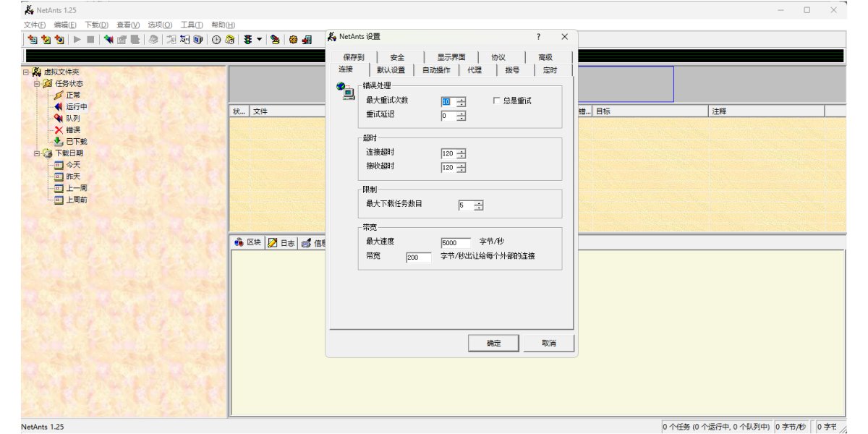Enable the 总是重试 checkbox
868x434 pixels.
click(497, 101)
